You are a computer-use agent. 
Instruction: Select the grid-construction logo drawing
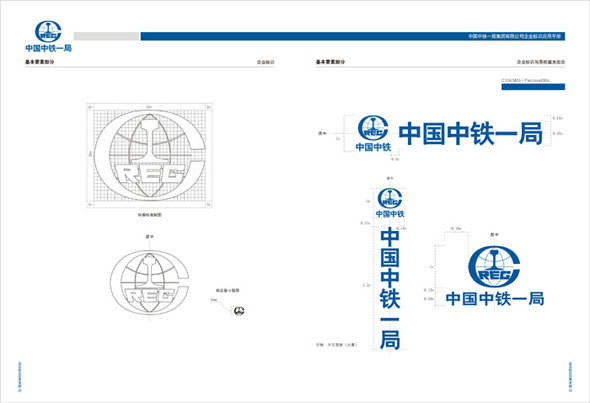click(149, 155)
